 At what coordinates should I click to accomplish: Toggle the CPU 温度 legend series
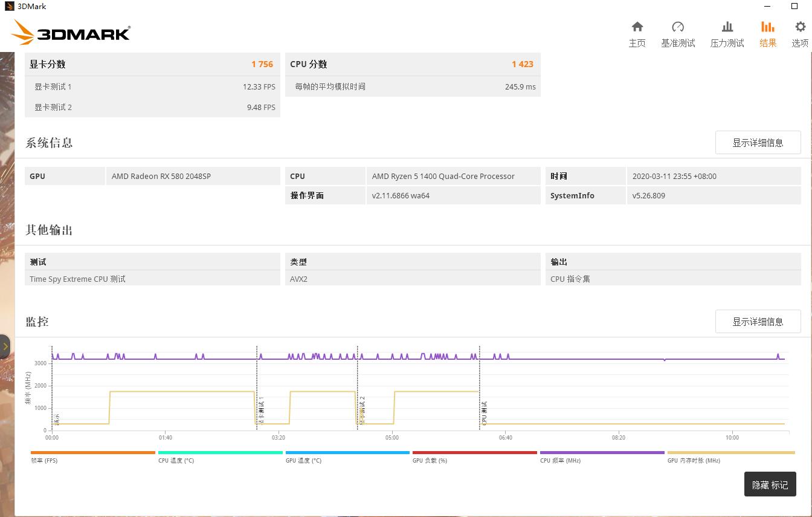[x=219, y=455]
